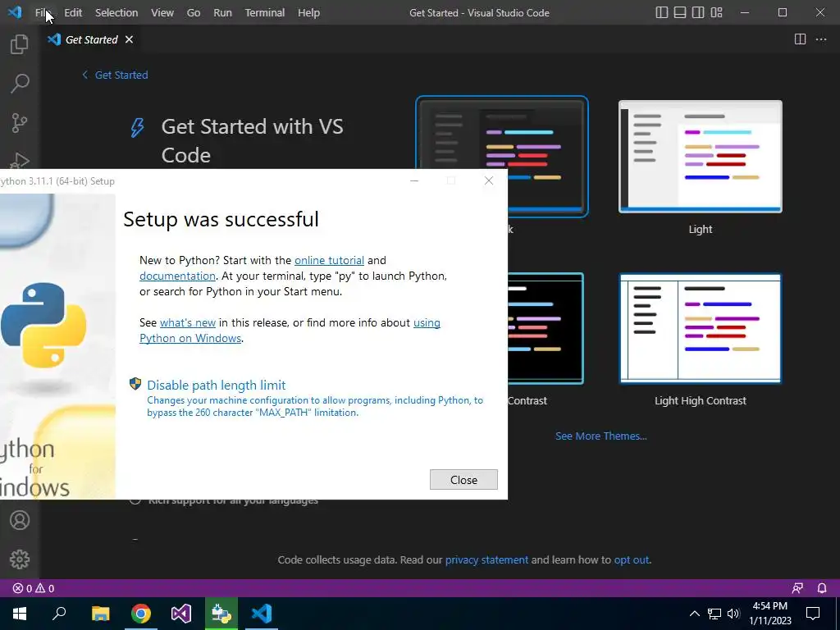
Task: Open network icon in system tray
Action: click(x=714, y=614)
